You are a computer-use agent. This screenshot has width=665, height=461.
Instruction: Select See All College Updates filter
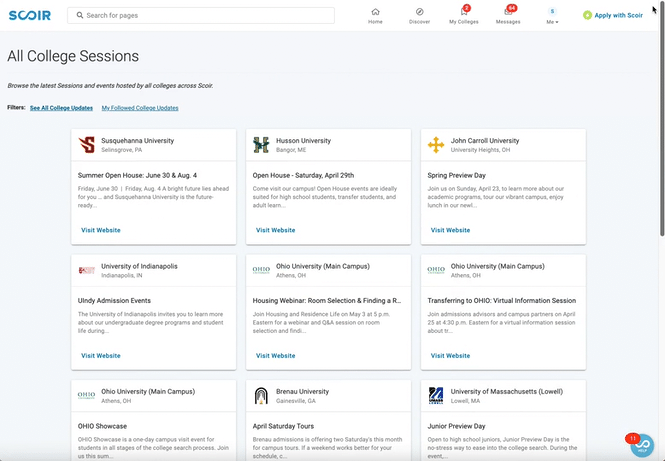click(x=61, y=108)
